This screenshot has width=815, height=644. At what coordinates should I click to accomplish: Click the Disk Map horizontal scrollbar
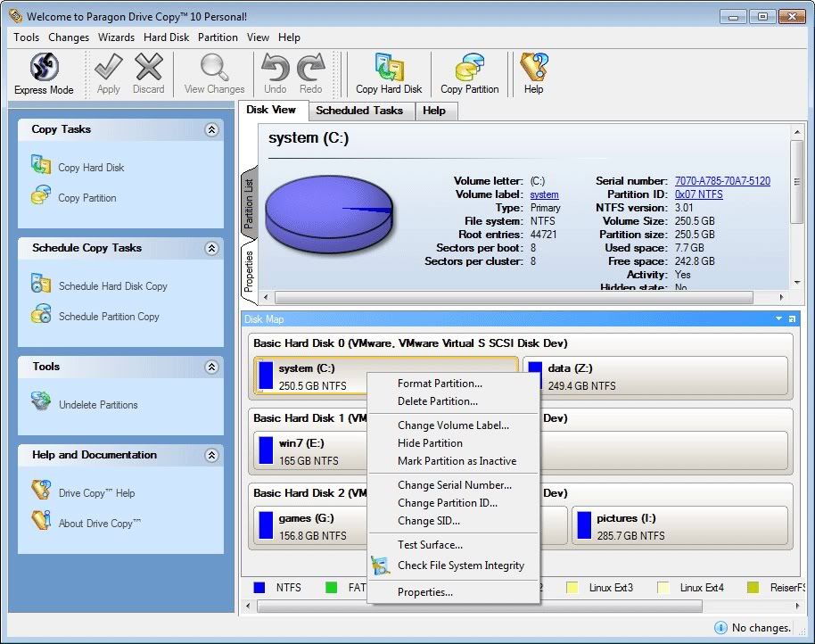(x=479, y=606)
